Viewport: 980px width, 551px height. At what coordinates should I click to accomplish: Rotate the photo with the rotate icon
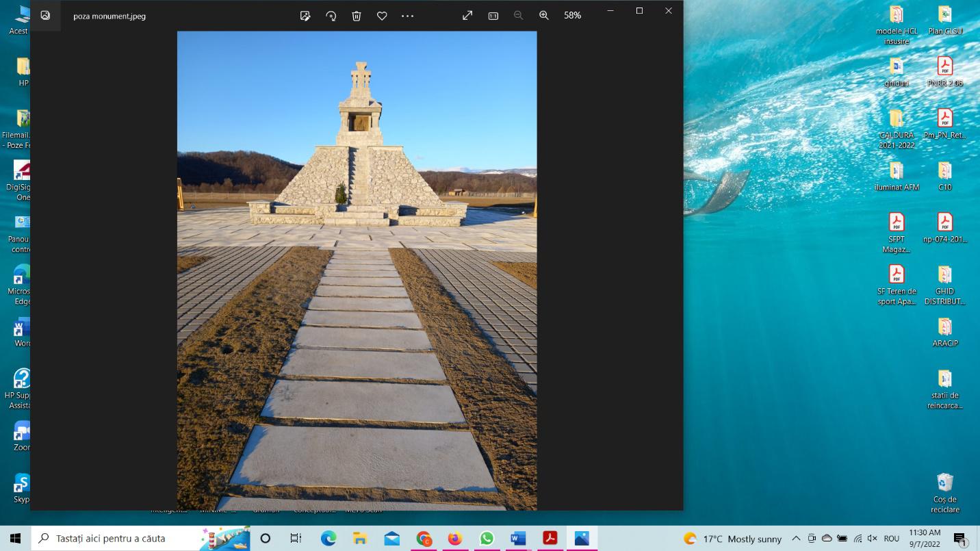tap(331, 16)
